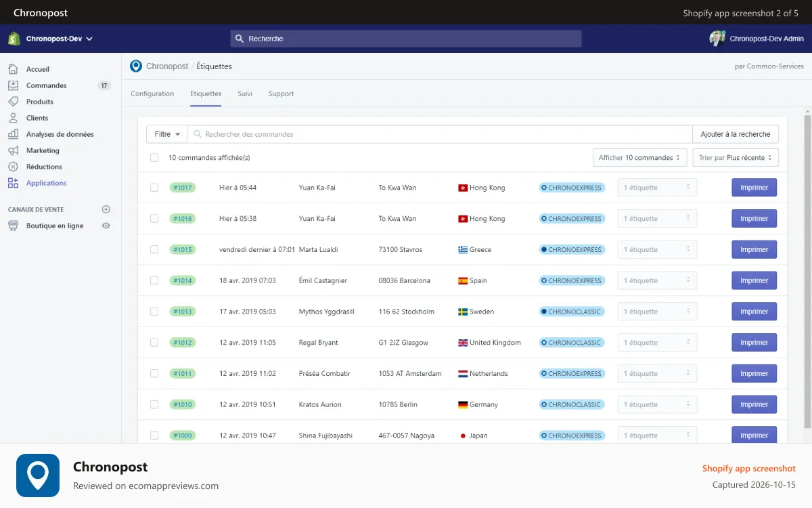Tick the checkbox for order #1012
The width and height of the screenshot is (812, 508).
[154, 343]
